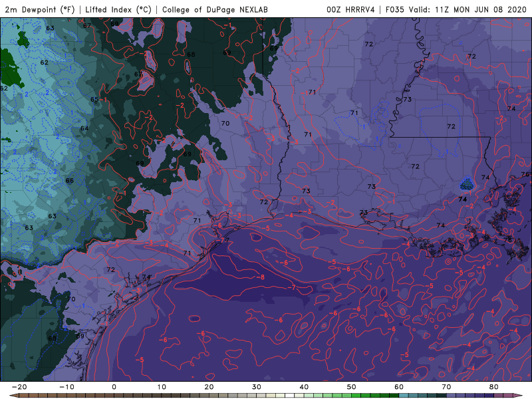532x399 pixels.
Task: Click the 0 label on the color scale
Action: (114, 387)
